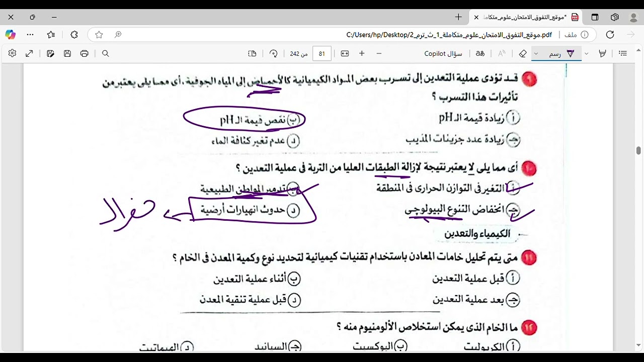
Task: Print the PDF document
Action: point(84,53)
